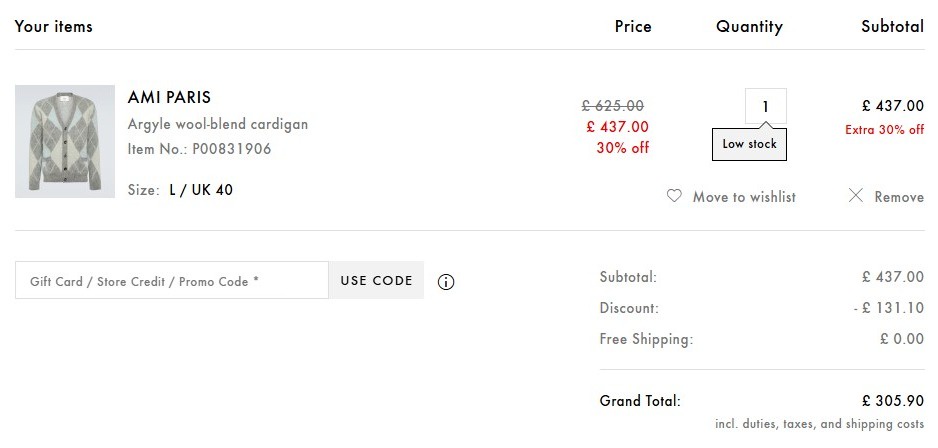The height and width of the screenshot is (448, 938).
Task: Click the Grand Total amount £ 305.90
Action: pyautogui.click(x=893, y=401)
